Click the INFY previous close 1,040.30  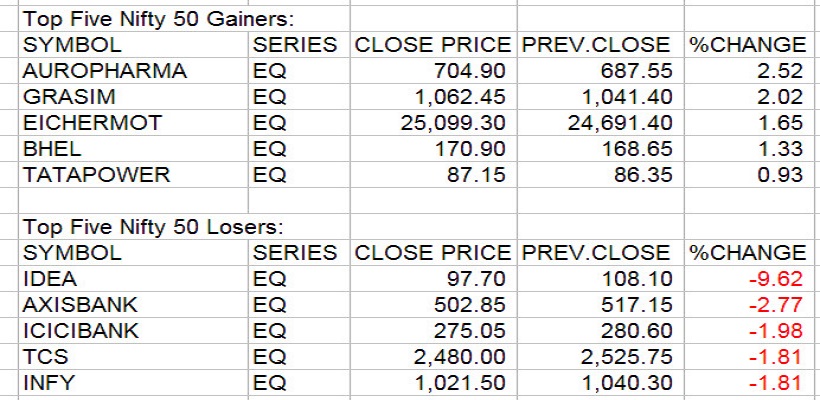625,383
